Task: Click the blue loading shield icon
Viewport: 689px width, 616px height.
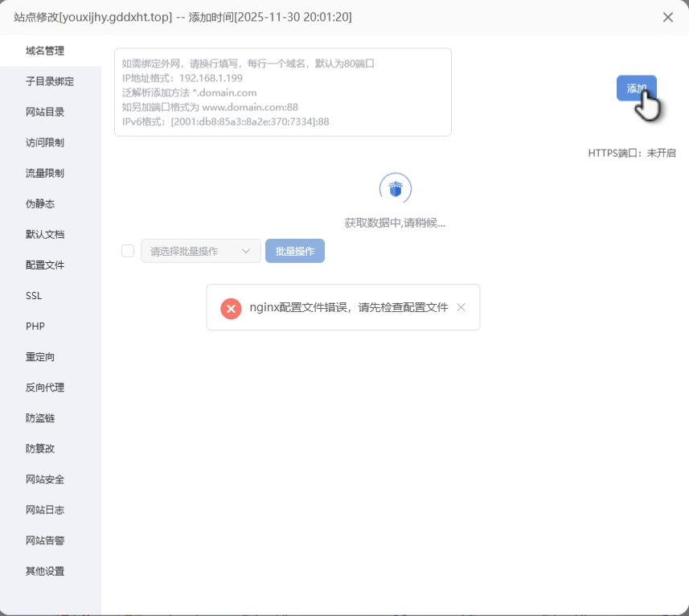Action: click(394, 187)
